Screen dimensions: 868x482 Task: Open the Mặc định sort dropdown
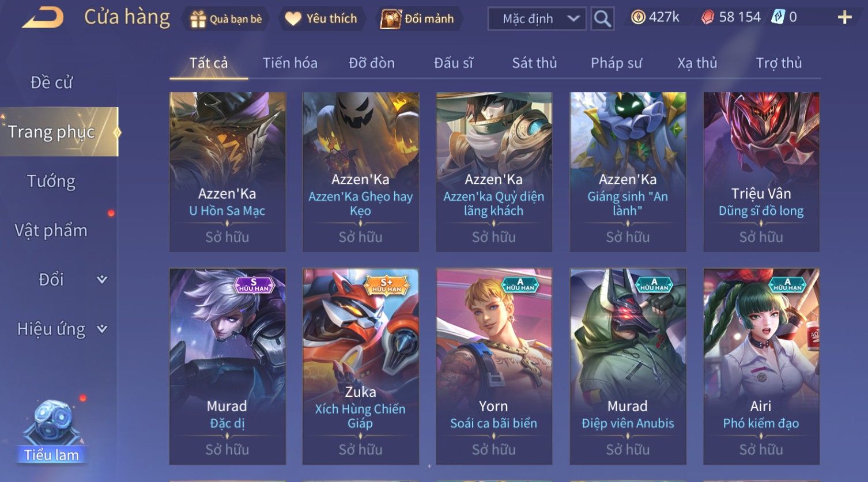(537, 19)
